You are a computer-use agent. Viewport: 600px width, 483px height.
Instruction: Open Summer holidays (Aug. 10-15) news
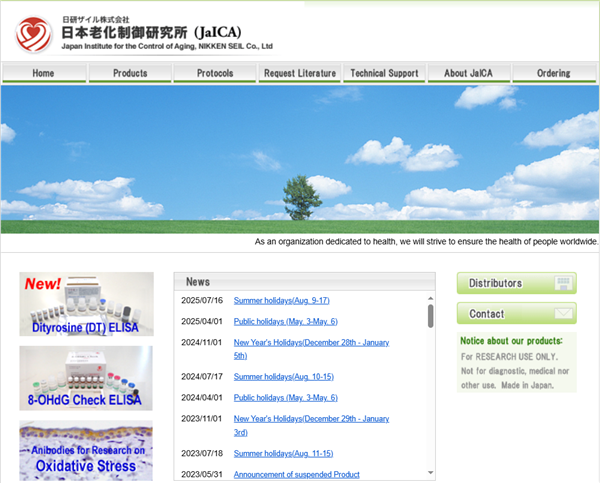[284, 377]
